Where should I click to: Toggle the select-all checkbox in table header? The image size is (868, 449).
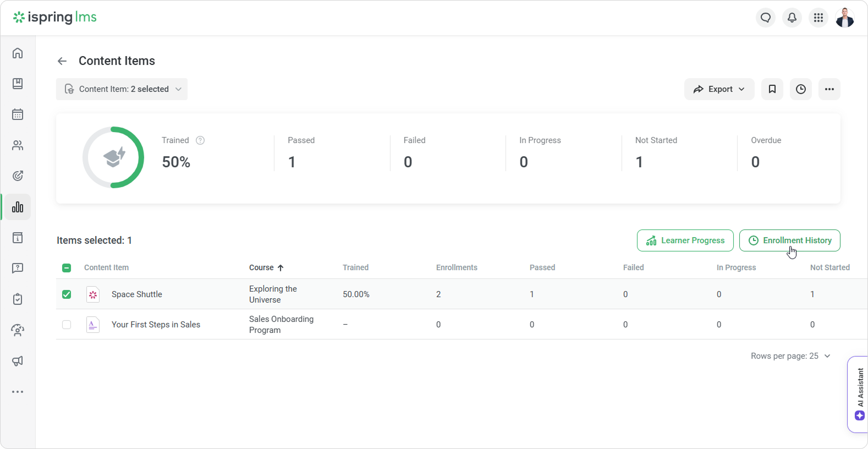[x=67, y=268]
